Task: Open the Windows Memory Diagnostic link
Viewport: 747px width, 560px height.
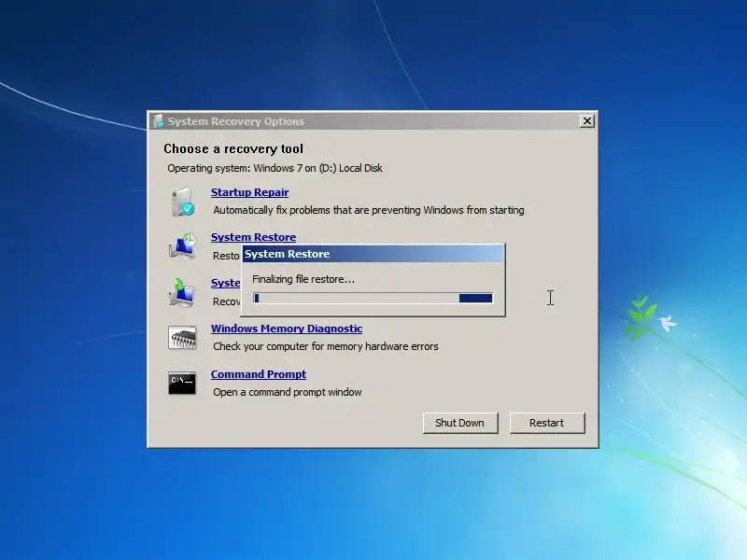Action: 287,329
